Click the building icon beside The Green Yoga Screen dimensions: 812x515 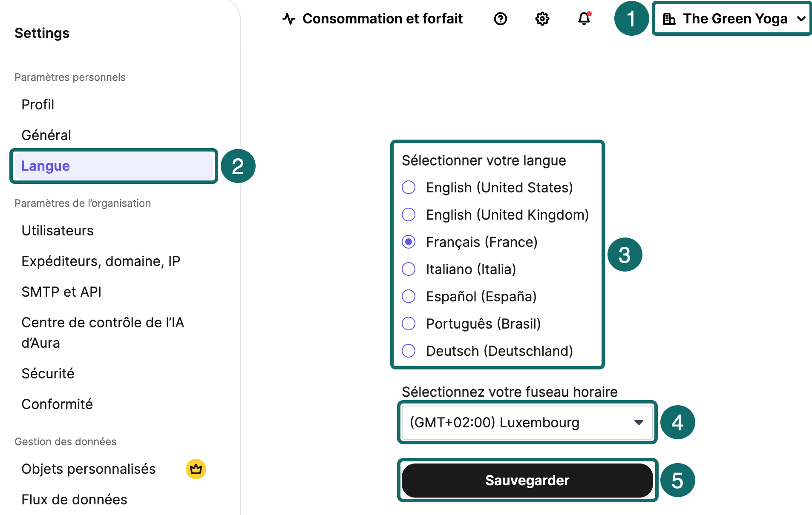tap(669, 19)
